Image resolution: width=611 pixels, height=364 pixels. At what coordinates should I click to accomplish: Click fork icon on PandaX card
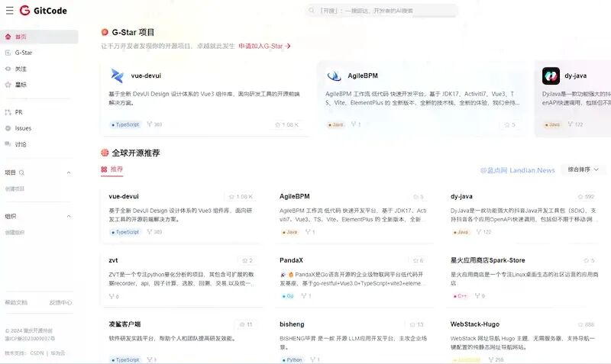(304, 296)
